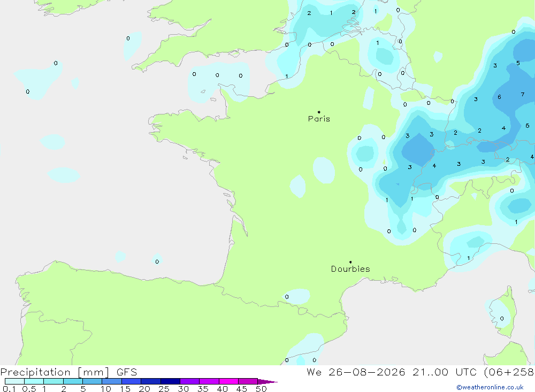Click the 25–30 mm navy legend swatch
535x392 pixels.
(x=170, y=381)
